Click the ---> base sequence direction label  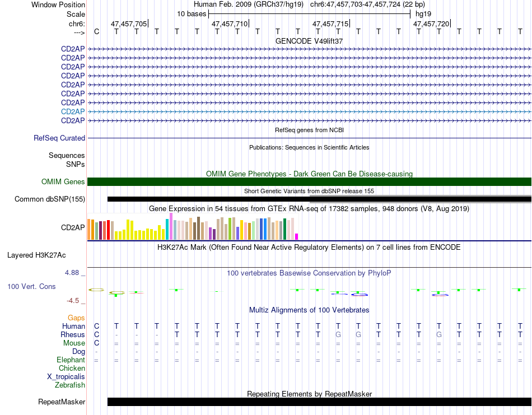[79, 32]
